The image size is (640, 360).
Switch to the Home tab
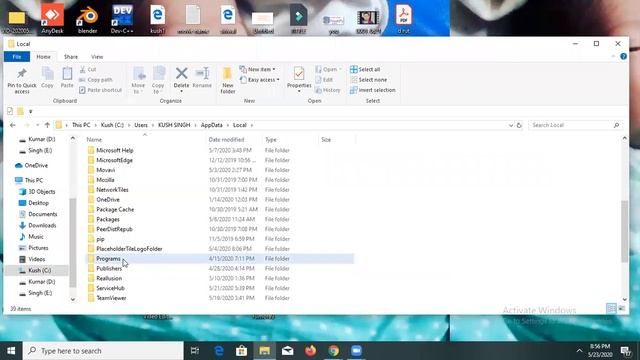(x=43, y=57)
